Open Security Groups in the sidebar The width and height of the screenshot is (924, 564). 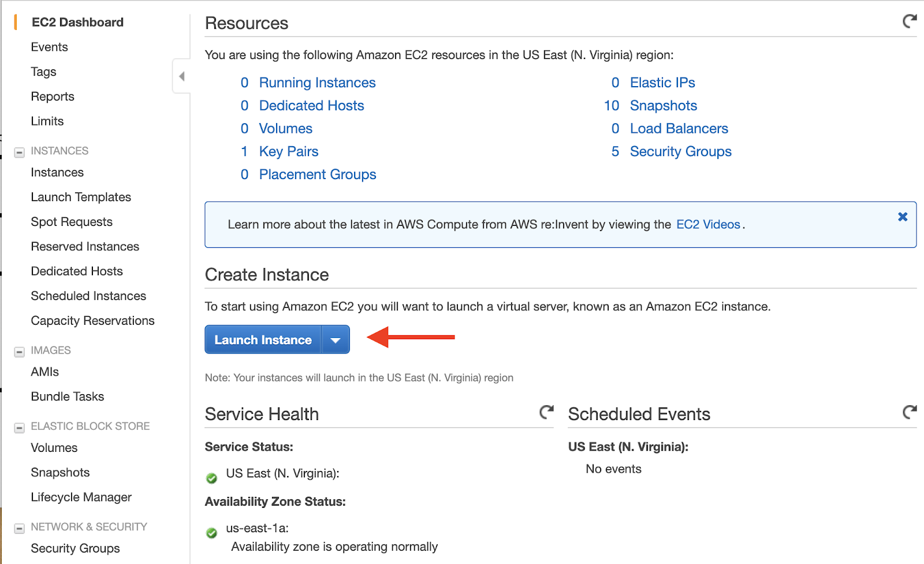click(76, 548)
